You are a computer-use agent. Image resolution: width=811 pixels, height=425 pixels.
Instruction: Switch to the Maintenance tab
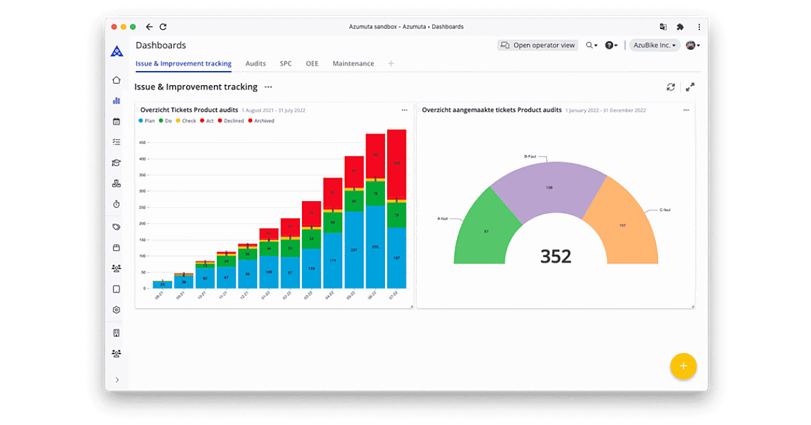353,64
